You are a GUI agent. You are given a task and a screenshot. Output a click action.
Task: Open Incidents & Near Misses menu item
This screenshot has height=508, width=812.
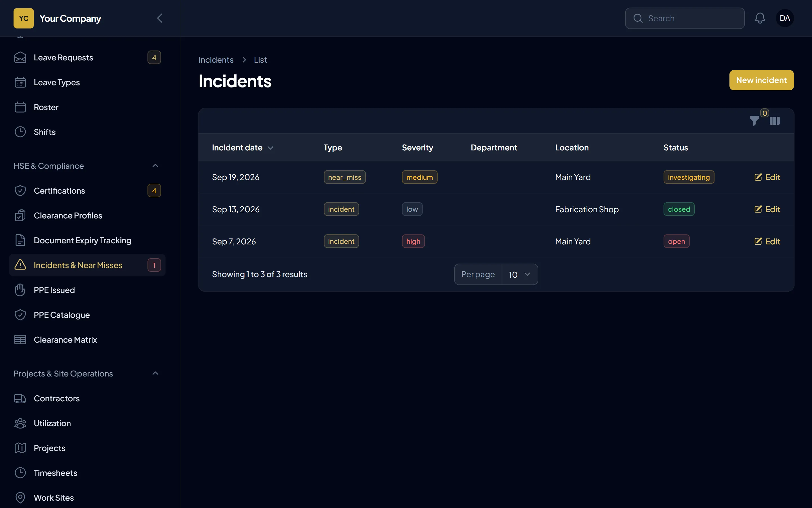pyautogui.click(x=87, y=265)
